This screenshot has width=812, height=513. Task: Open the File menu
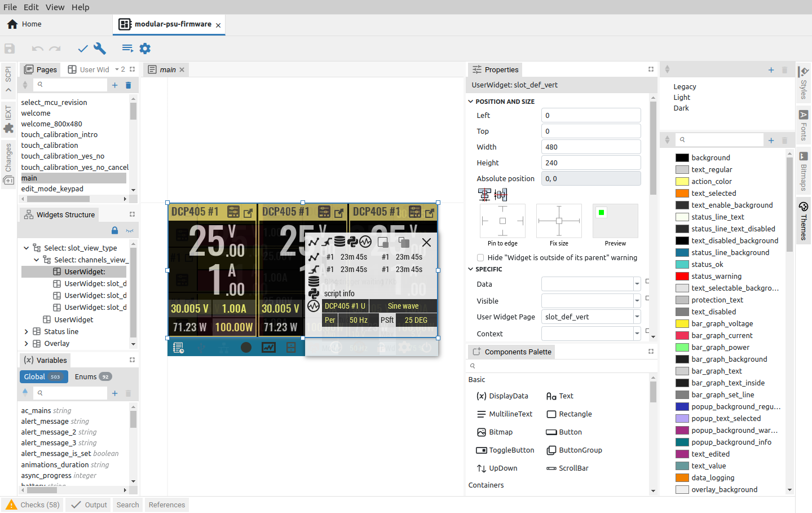10,7
